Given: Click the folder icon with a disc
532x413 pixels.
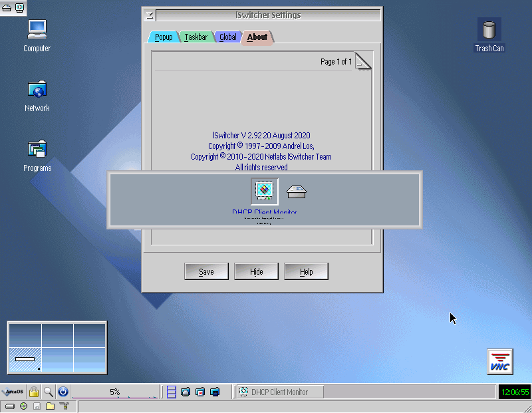Looking at the screenshot, I should pos(186,392).
